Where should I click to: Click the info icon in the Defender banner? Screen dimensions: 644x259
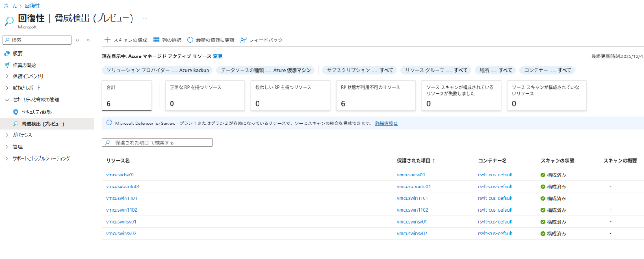pyautogui.click(x=109, y=123)
